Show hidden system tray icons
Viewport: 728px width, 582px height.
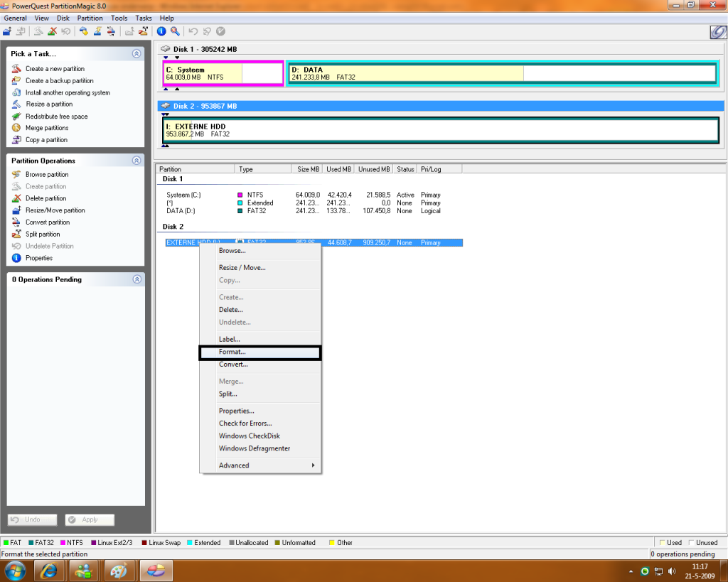(631, 571)
